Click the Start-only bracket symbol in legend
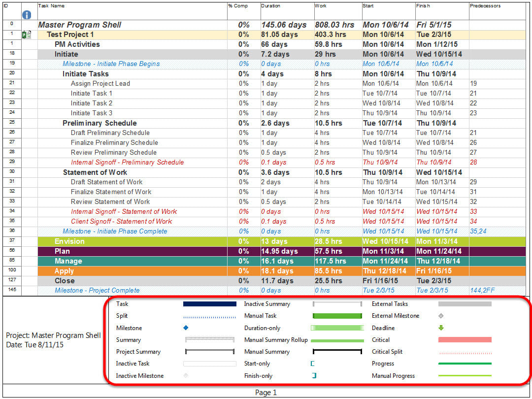The image size is (532, 399). [312, 364]
